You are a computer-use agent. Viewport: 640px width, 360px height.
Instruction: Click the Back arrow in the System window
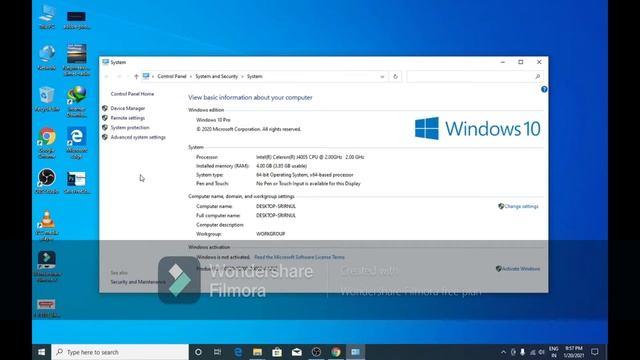click(107, 76)
